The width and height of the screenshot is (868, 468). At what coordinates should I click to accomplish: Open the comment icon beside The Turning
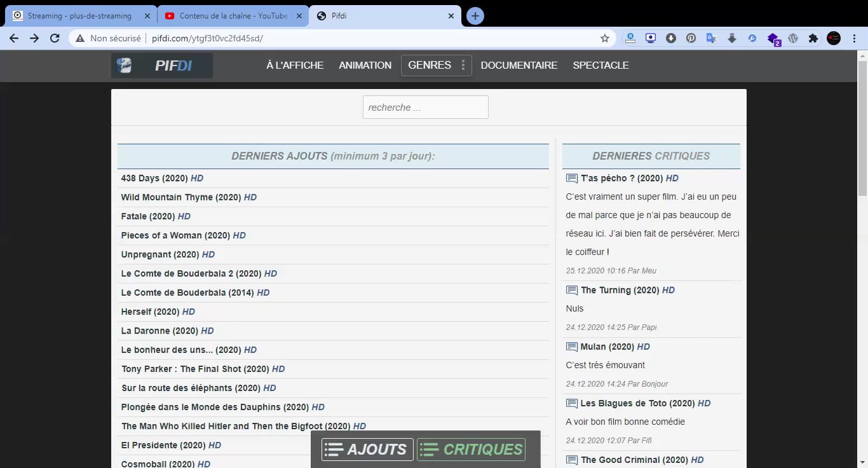tap(572, 291)
